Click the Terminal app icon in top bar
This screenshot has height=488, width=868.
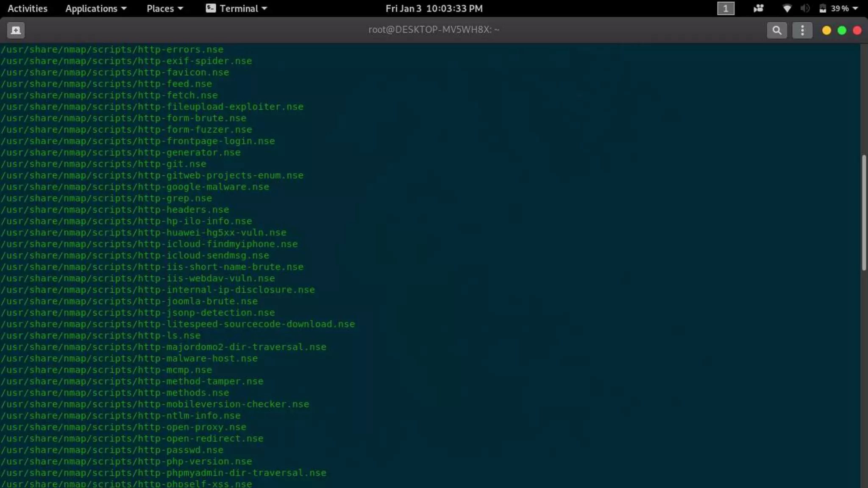211,8
